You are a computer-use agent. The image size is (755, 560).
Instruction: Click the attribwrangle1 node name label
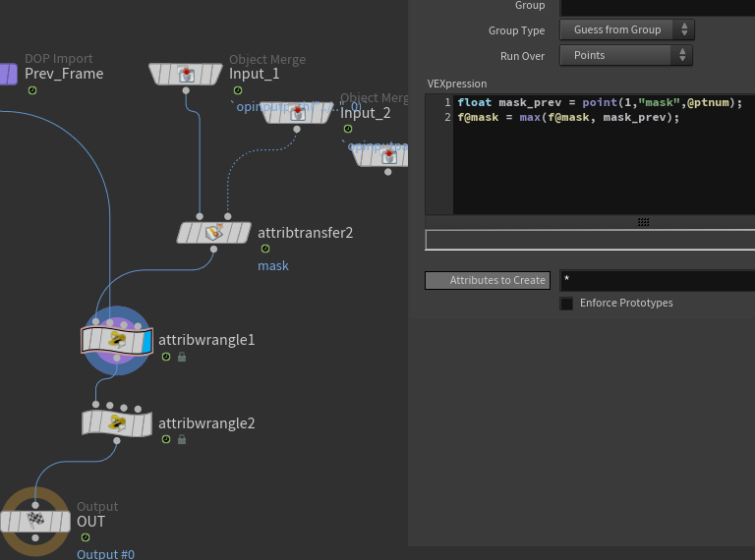coord(206,340)
